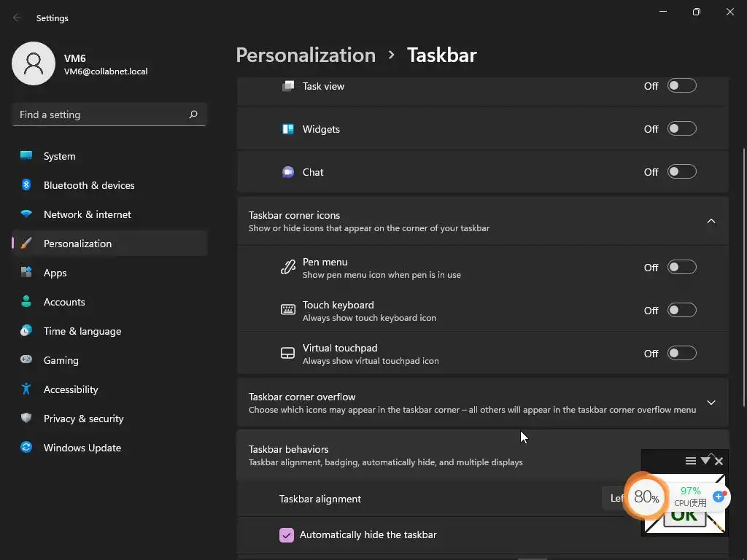Image resolution: width=747 pixels, height=560 pixels.
Task: Click the Find a setting field
Action: pyautogui.click(x=101, y=114)
